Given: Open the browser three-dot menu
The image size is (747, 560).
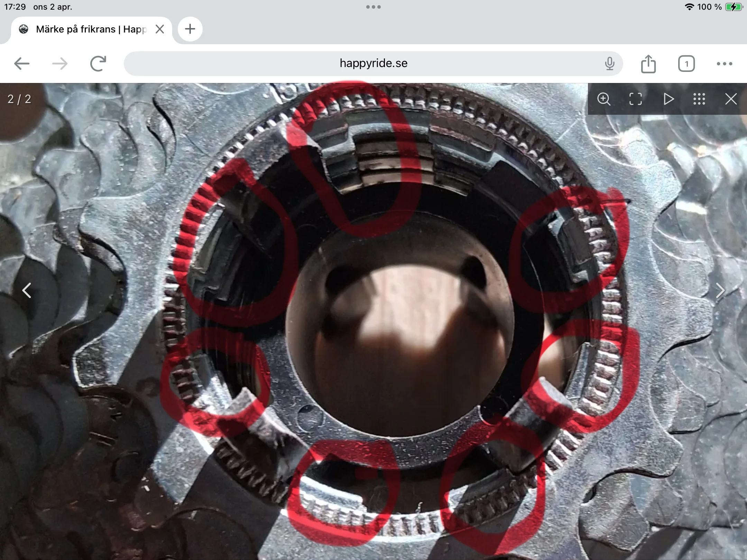Looking at the screenshot, I should point(724,64).
